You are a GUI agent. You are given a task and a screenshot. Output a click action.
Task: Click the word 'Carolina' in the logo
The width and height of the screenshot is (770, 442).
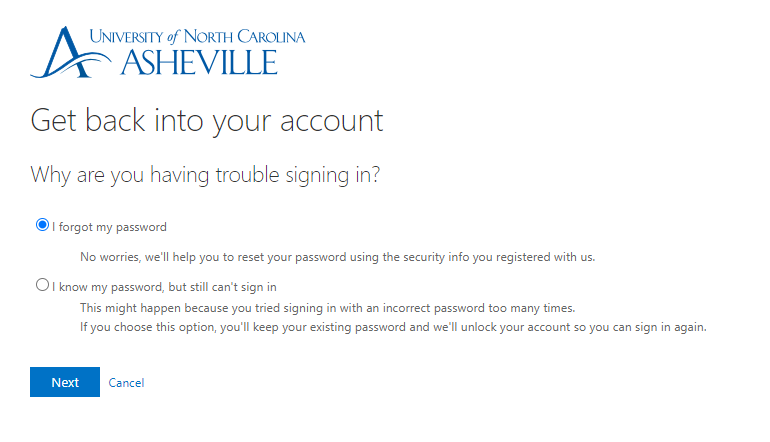[x=268, y=37]
